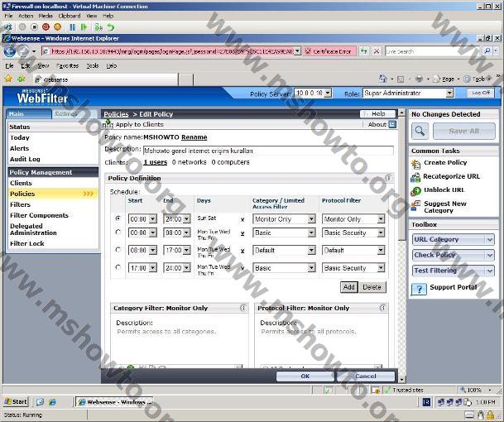Click the Unblock URL icon
Image resolution: width=504 pixels, height=422 pixels.
click(415, 190)
